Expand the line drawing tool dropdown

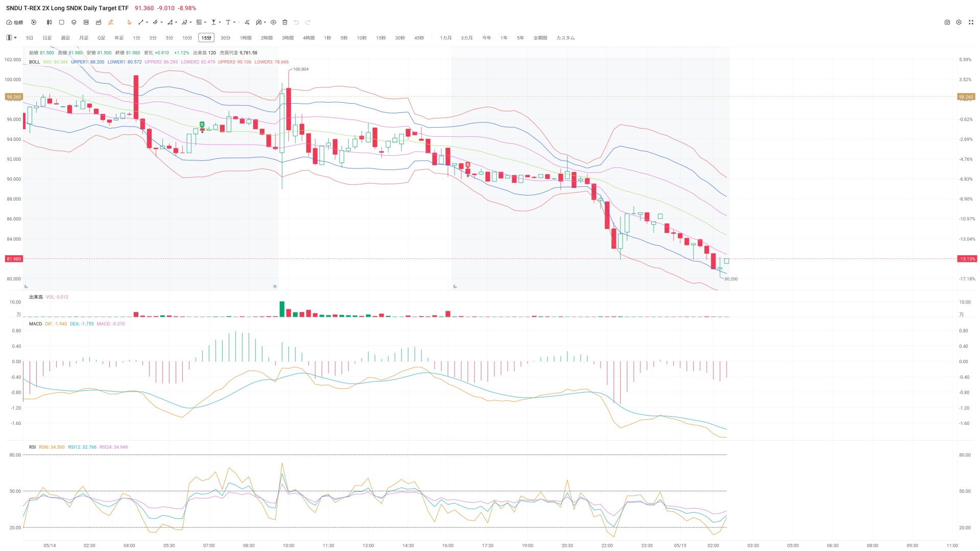pyautogui.click(x=147, y=22)
